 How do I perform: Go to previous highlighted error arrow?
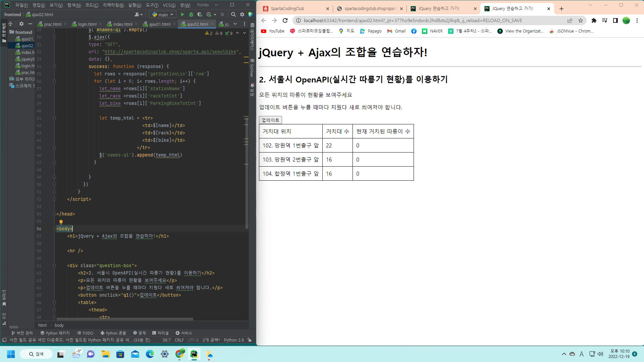(237, 33)
